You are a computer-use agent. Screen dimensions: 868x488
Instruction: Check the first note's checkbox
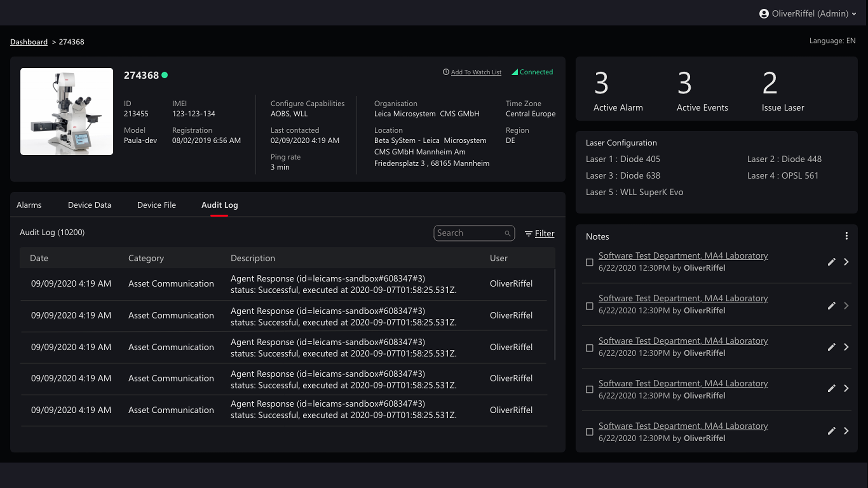pos(589,262)
